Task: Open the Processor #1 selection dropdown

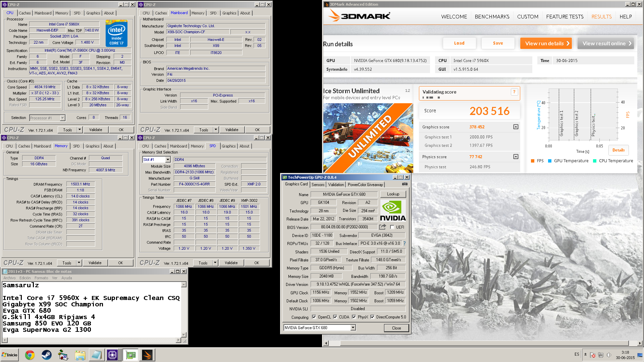Action: click(x=62, y=118)
